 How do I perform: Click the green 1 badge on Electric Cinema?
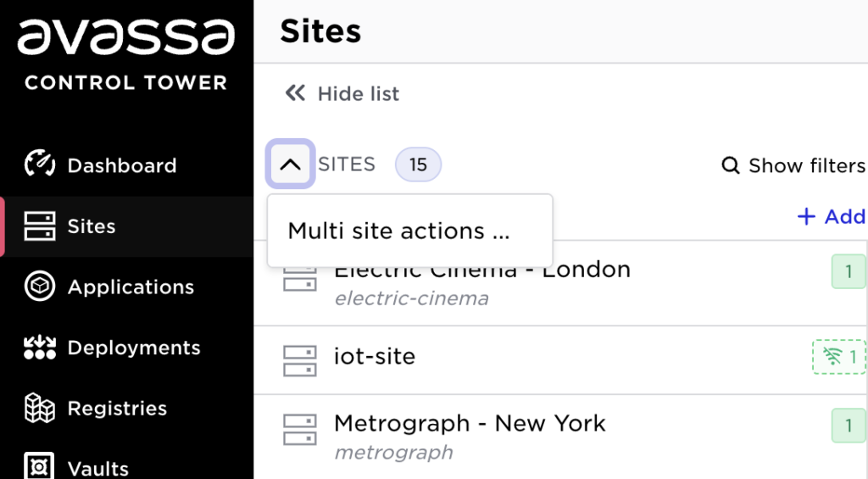tap(849, 271)
